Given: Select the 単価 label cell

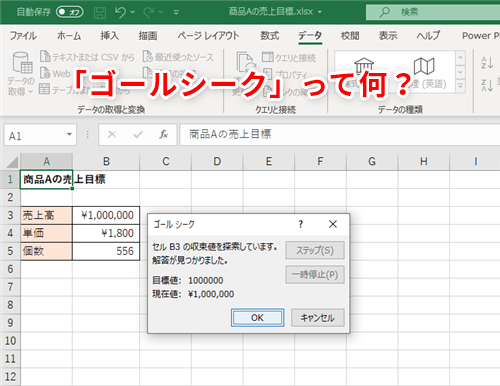Looking at the screenshot, I should [47, 233].
